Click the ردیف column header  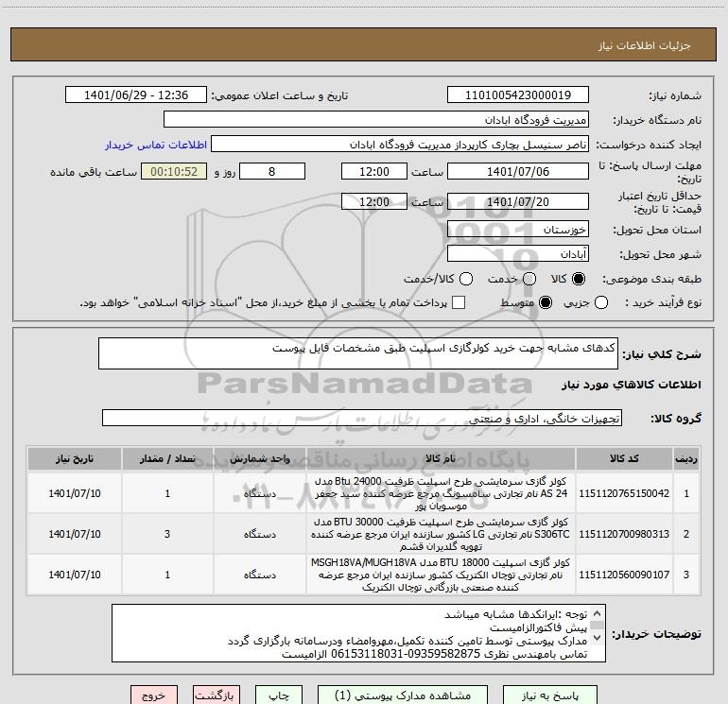pos(686,458)
